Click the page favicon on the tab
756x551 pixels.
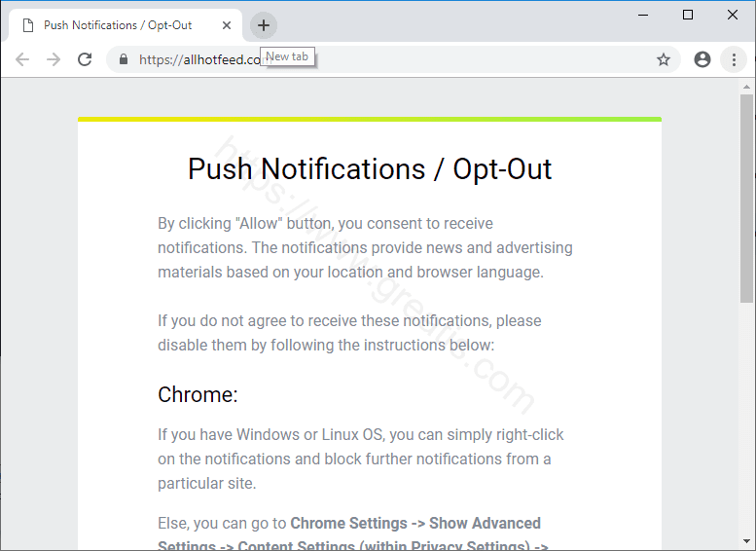[x=28, y=25]
